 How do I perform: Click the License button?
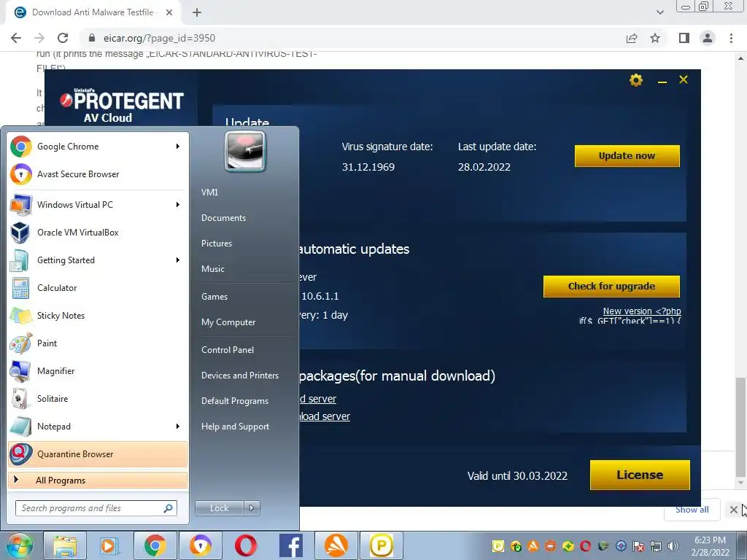pyautogui.click(x=640, y=475)
